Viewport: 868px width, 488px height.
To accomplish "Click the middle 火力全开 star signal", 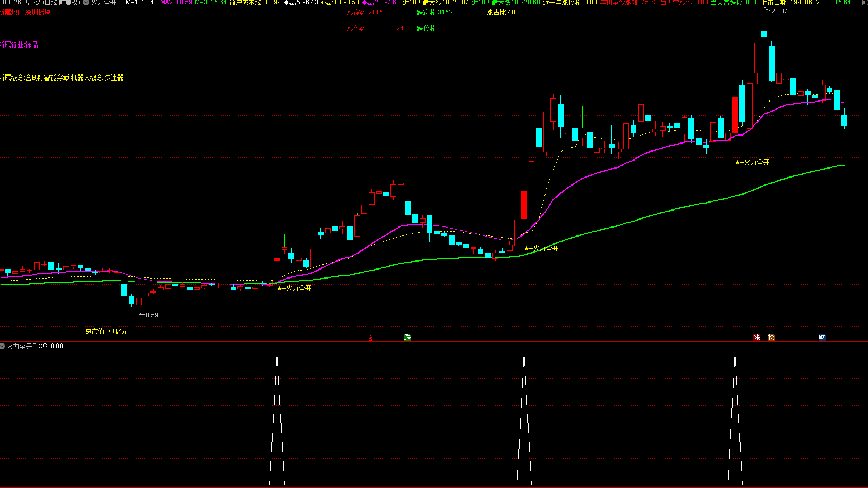I will (541, 248).
